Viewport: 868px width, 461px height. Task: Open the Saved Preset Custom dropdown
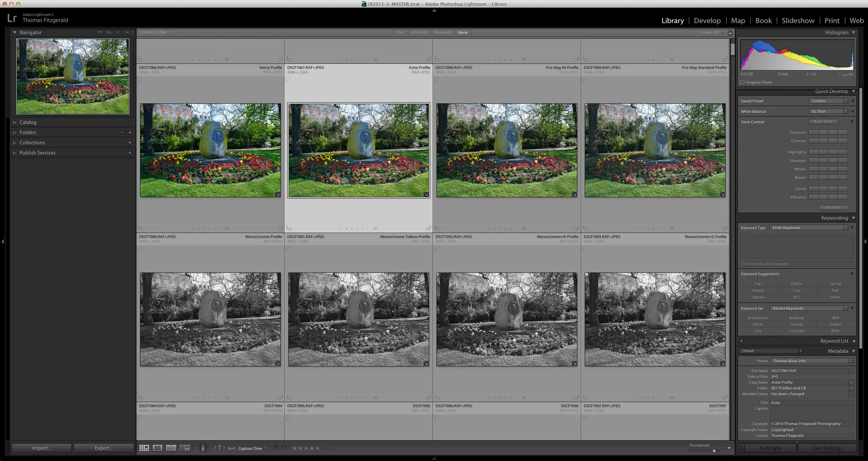[x=828, y=101]
